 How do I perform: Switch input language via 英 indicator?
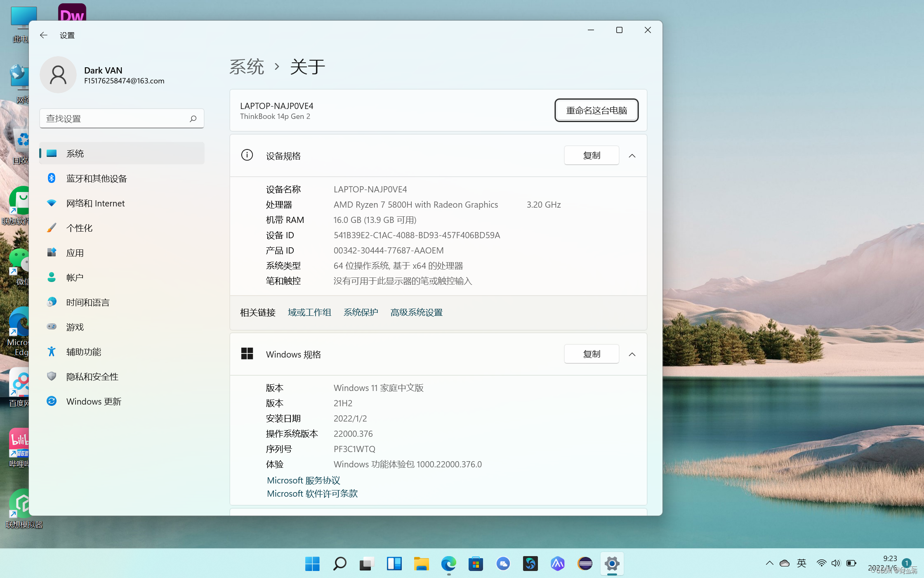click(x=801, y=563)
